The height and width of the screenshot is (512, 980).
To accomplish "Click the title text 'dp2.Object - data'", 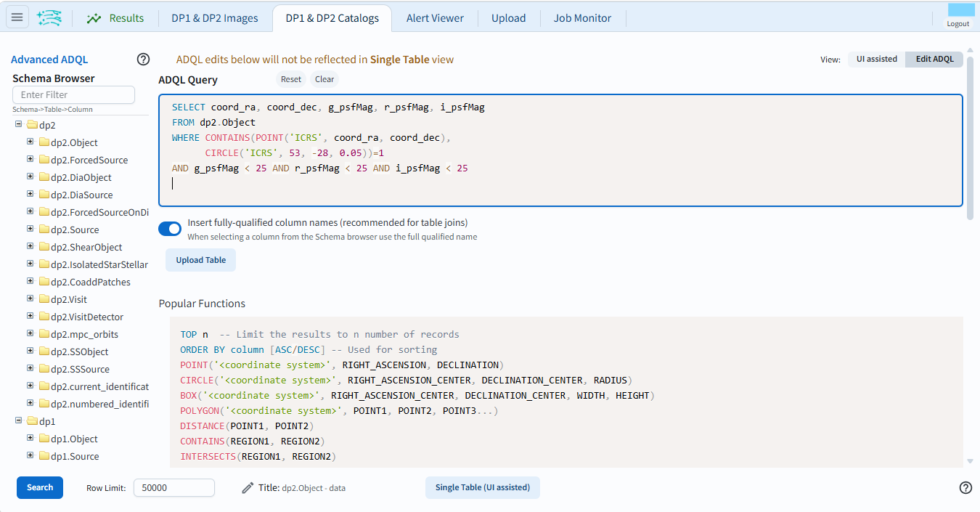I will tap(314, 488).
